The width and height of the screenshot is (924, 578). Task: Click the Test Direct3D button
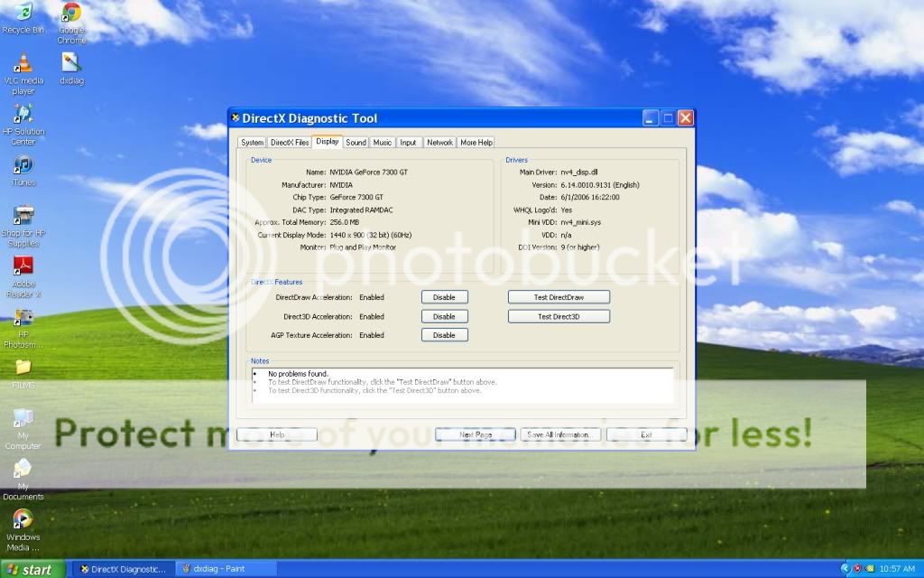click(x=559, y=316)
